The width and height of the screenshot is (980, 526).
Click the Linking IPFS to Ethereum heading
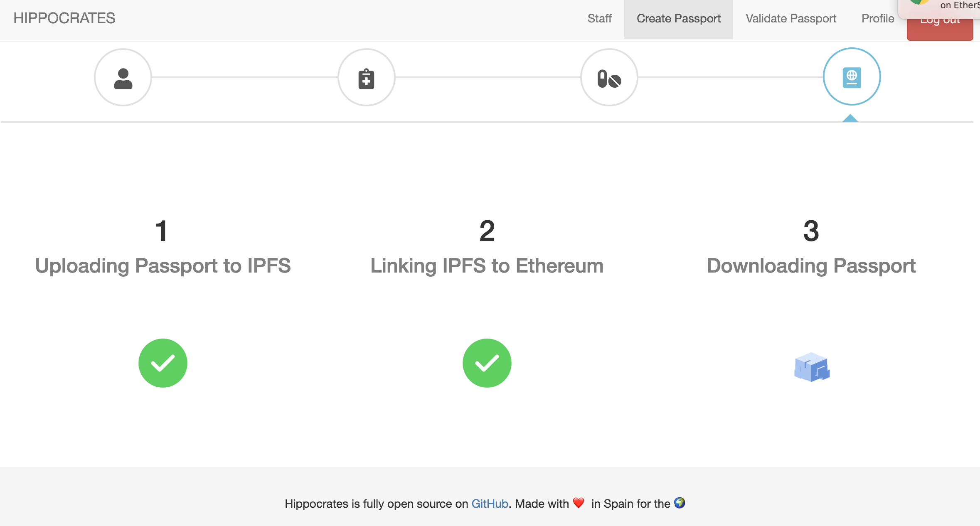tap(487, 266)
